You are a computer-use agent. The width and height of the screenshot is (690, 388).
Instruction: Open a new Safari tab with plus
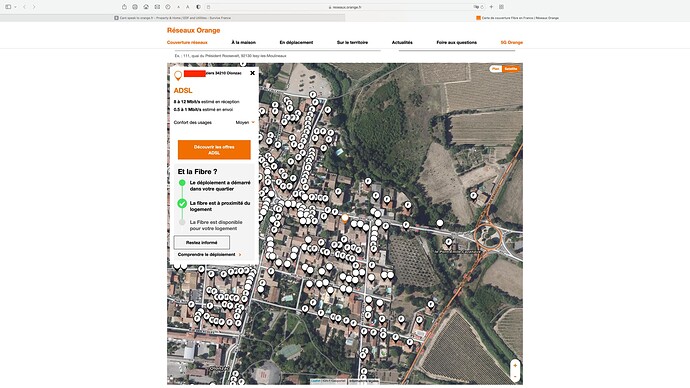click(491, 7)
